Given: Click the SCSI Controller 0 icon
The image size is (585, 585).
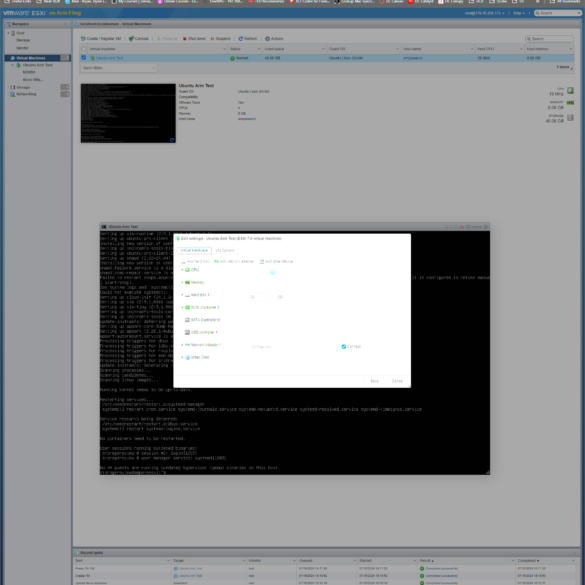Looking at the screenshot, I should coord(187,307).
